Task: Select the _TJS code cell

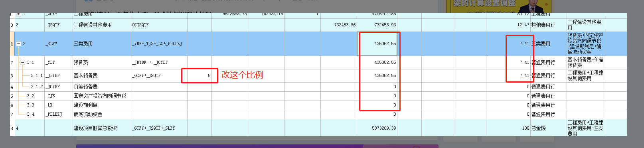Action: coord(59,96)
